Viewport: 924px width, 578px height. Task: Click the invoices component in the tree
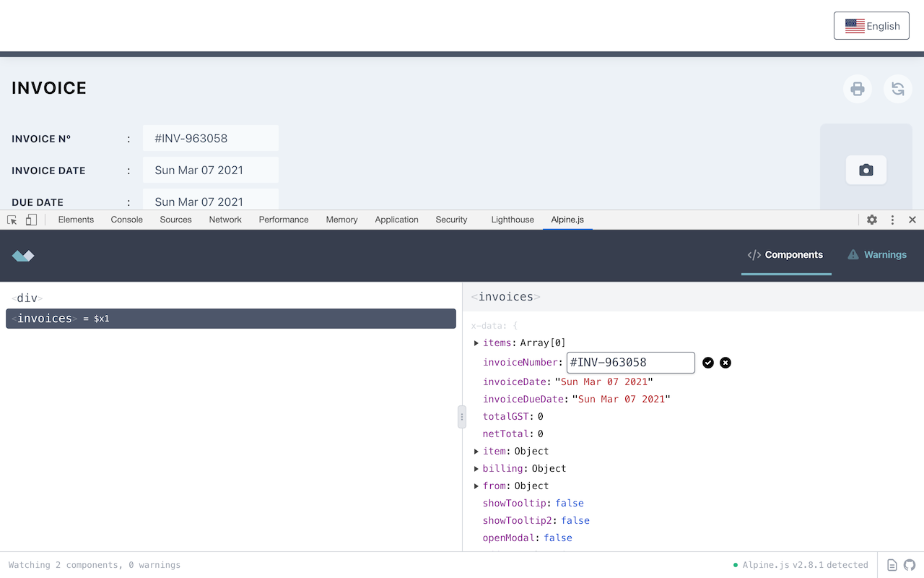tap(45, 318)
